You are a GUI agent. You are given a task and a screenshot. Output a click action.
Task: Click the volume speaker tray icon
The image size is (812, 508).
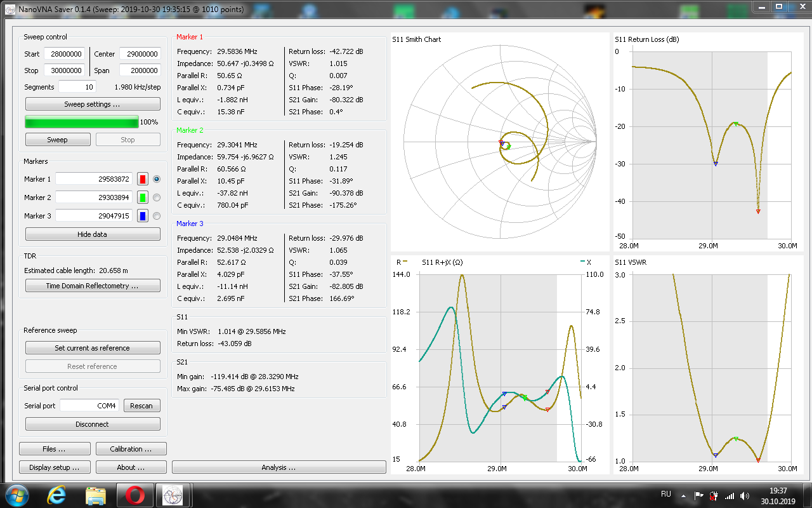pyautogui.click(x=744, y=495)
